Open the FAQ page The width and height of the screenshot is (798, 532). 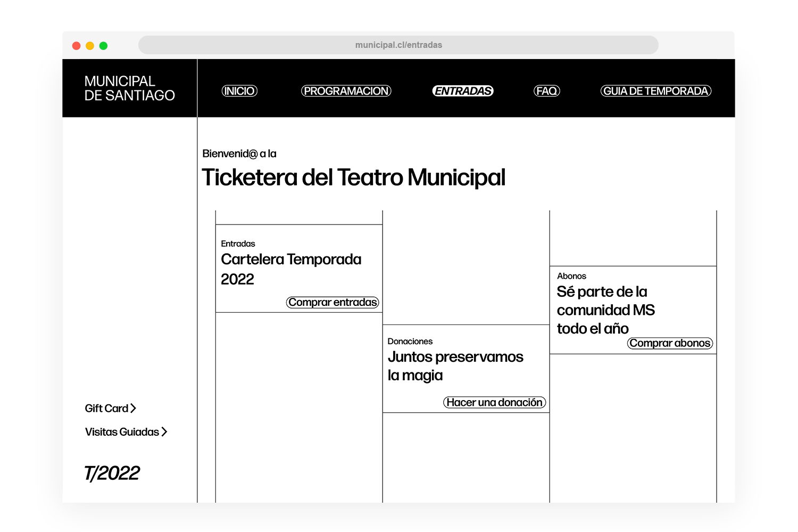[x=547, y=91]
